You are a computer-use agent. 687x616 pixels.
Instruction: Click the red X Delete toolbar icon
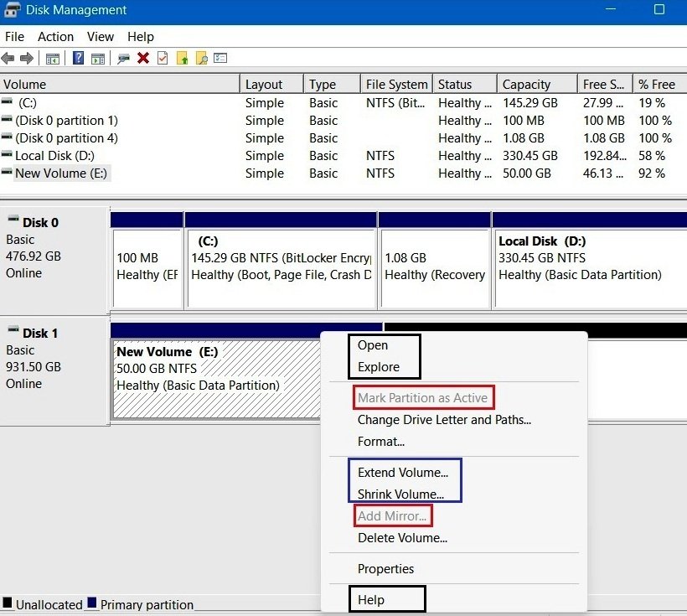coord(142,58)
